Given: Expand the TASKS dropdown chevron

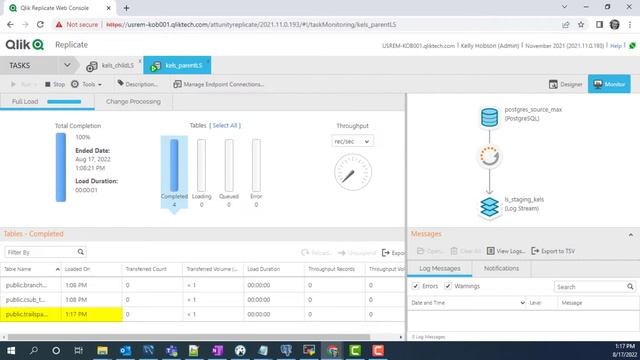Looking at the screenshot, I should [67, 65].
